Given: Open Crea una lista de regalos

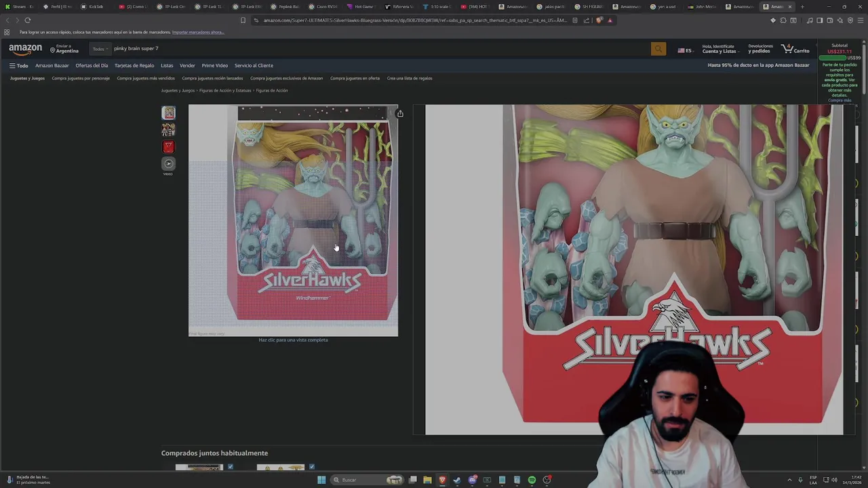Looking at the screenshot, I should click(410, 78).
